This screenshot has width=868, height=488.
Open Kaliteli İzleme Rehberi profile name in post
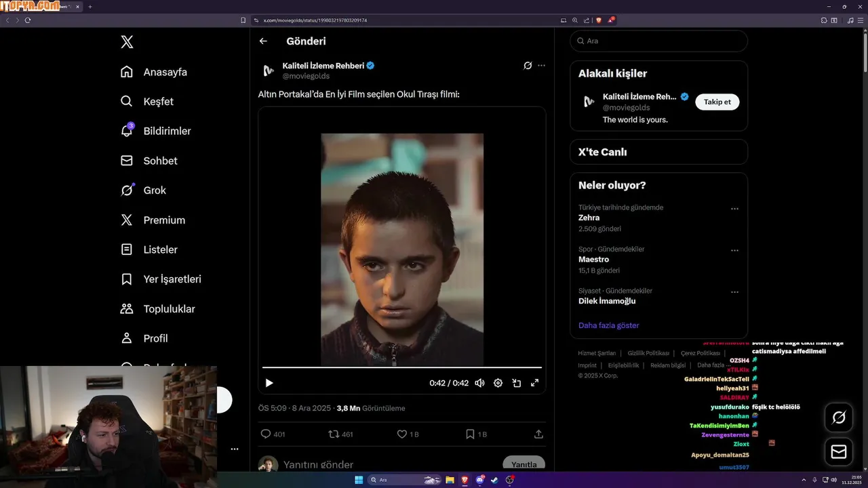pyautogui.click(x=323, y=66)
